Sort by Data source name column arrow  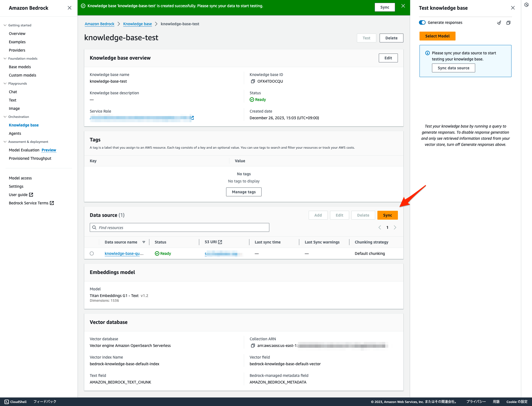tap(144, 242)
